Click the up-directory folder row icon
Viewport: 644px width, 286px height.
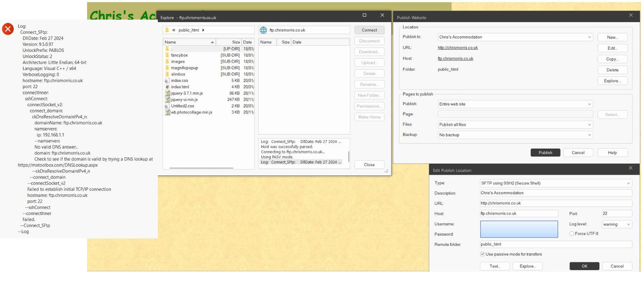(x=167, y=49)
